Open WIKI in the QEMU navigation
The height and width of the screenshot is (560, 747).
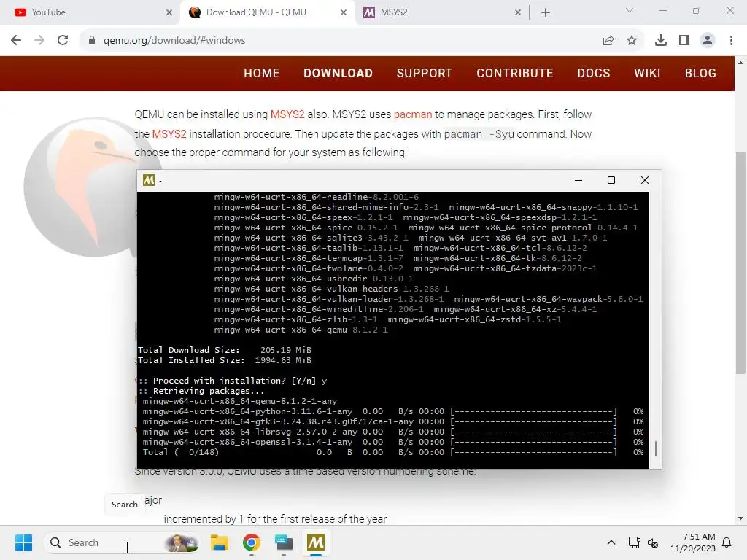tap(648, 74)
